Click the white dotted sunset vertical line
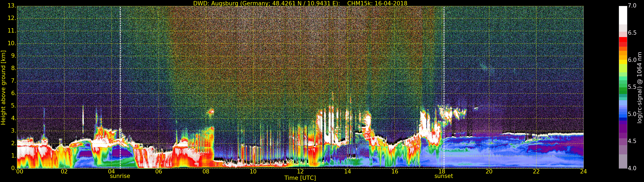 pos(444,75)
